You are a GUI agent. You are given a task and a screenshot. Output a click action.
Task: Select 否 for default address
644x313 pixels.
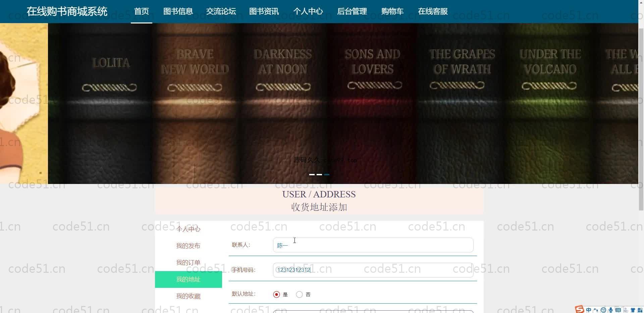(x=299, y=295)
